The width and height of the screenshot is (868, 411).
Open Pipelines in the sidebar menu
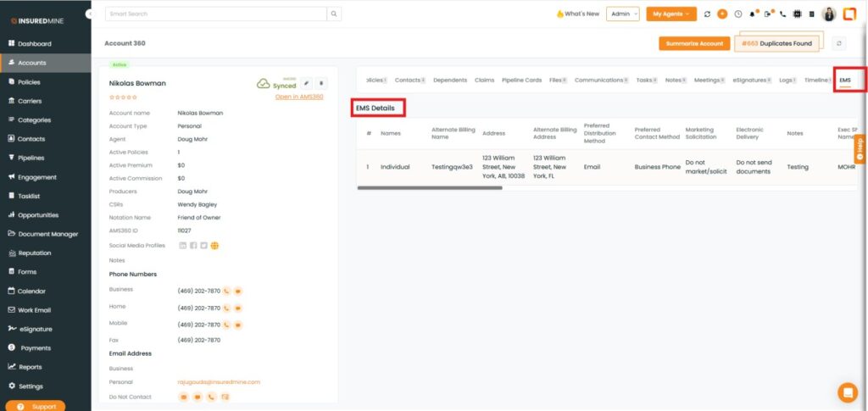[x=31, y=158]
